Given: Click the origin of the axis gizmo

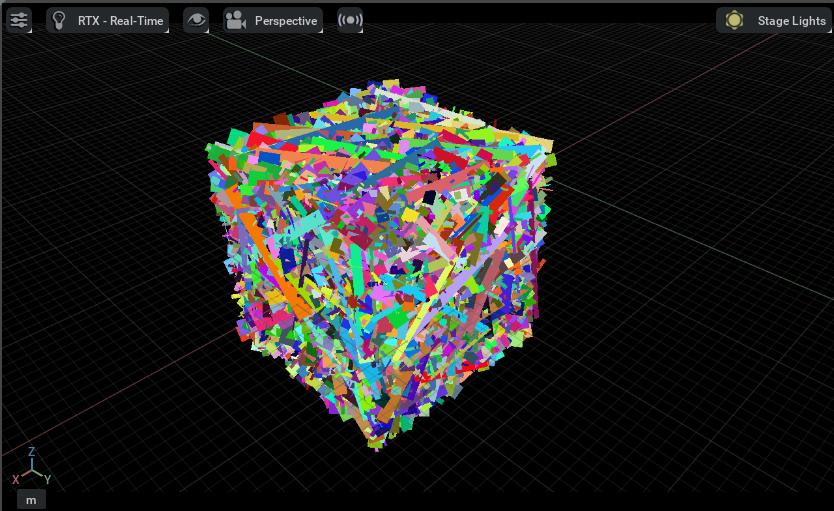Looking at the screenshot, I should [x=31, y=471].
